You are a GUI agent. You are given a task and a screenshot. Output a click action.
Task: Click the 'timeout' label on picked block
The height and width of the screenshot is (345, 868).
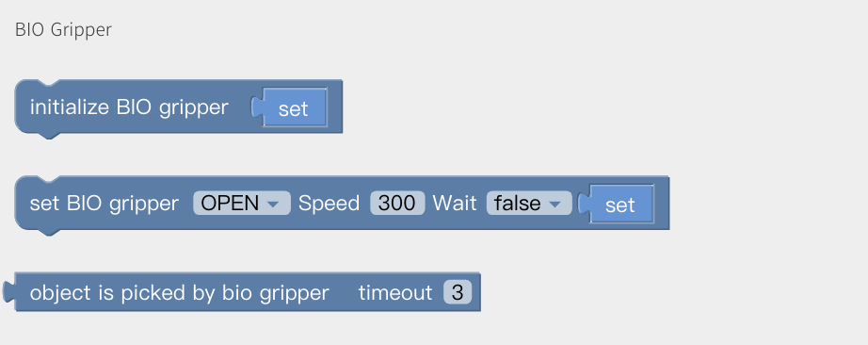pyautogui.click(x=395, y=292)
